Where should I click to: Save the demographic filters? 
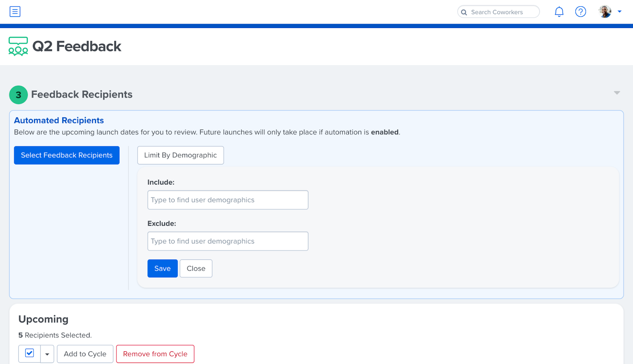click(x=163, y=268)
